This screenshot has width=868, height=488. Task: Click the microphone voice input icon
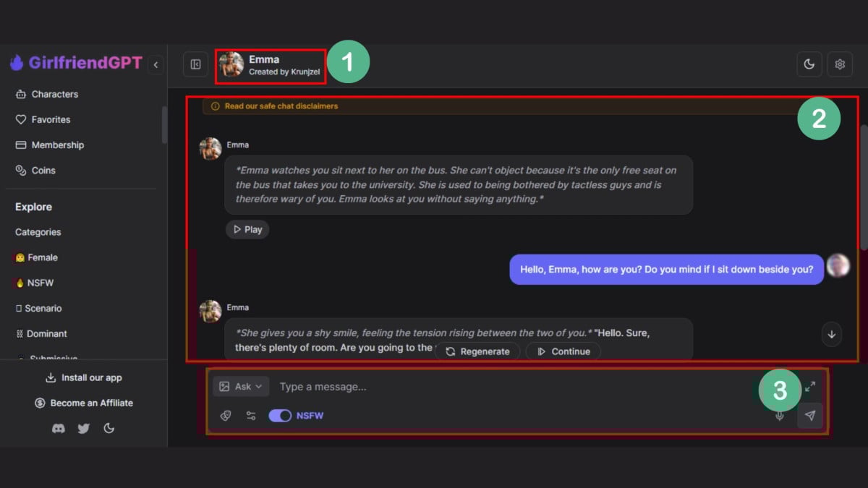[780, 416]
